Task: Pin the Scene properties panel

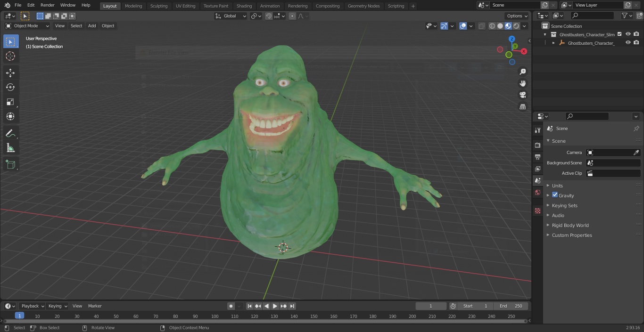Action: pos(636,129)
